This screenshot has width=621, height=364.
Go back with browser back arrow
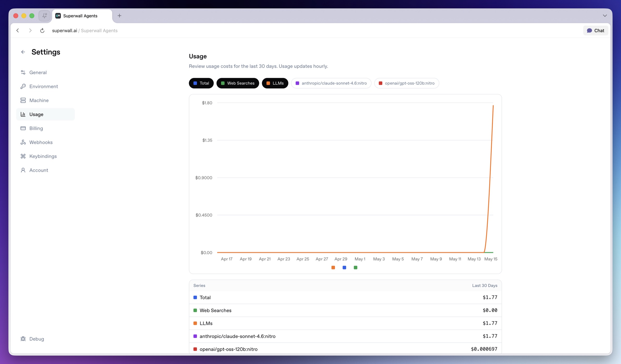(x=18, y=31)
